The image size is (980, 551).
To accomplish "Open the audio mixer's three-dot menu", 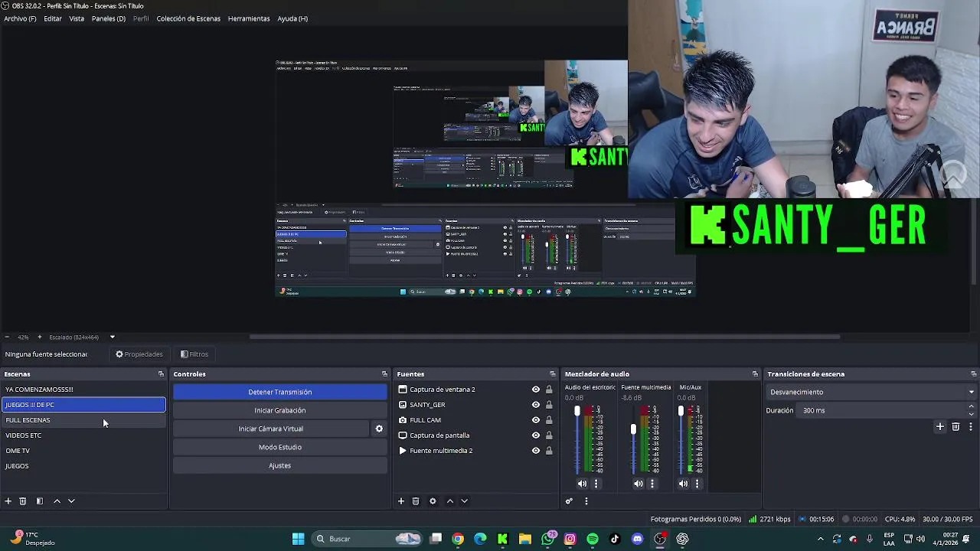I will click(x=586, y=501).
